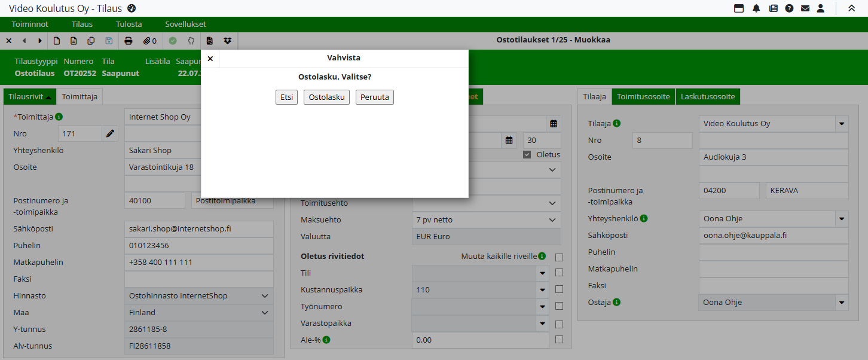Click the Dropbox icon in toolbar
The image size is (868, 360).
(227, 41)
